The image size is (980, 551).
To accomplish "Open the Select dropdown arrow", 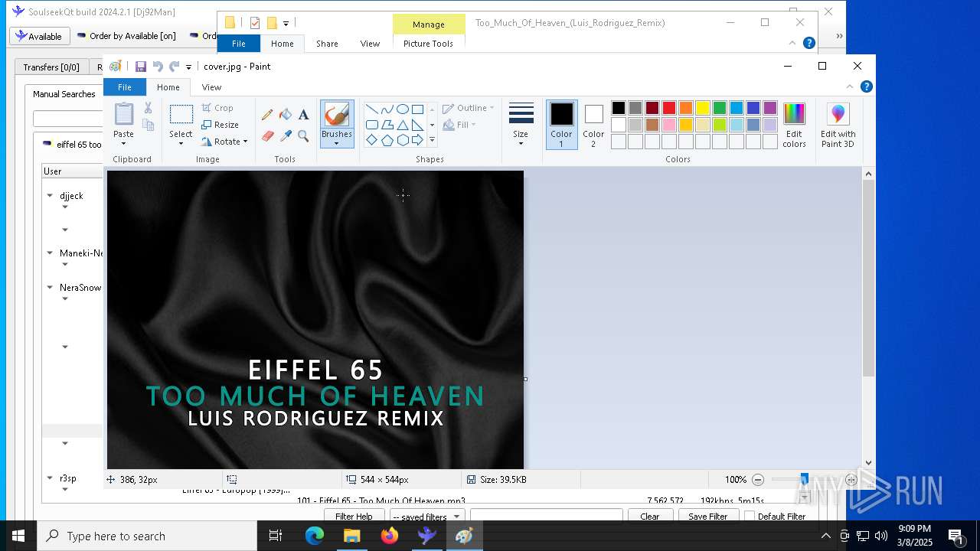I will tap(181, 143).
